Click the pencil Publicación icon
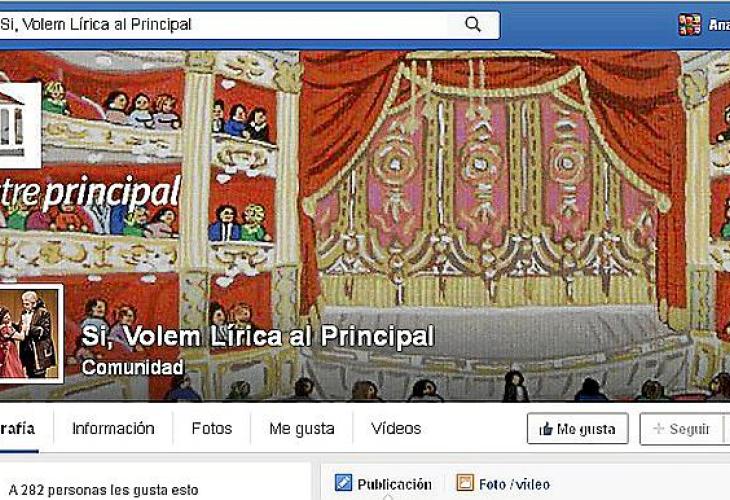This screenshot has width=730, height=500. click(344, 483)
